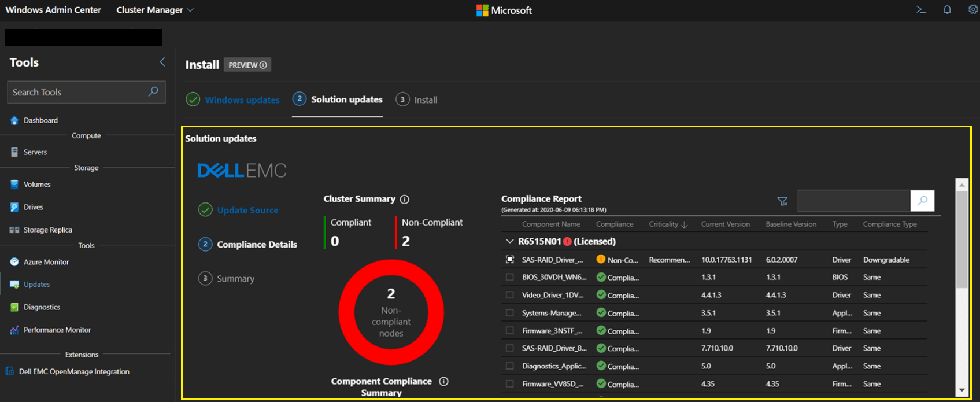Sort by Component Name column header
This screenshot has width=980, height=402.
(x=551, y=224)
